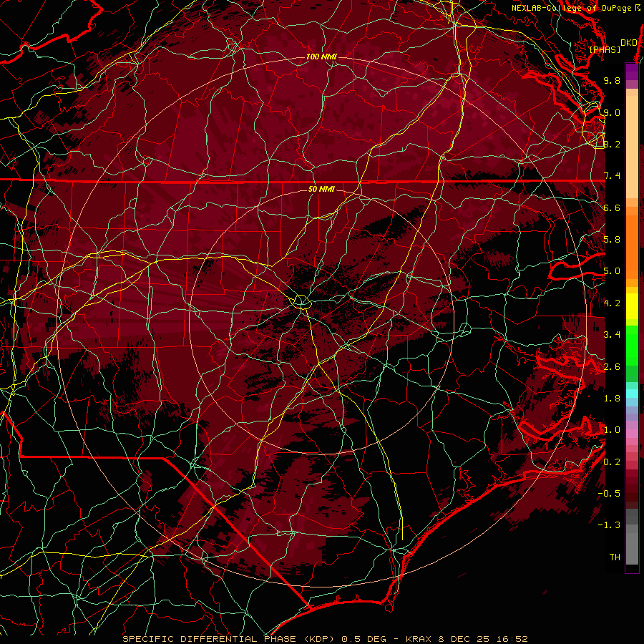
Task: Click the 9.0 value on the color scale
Action: [x=612, y=112]
